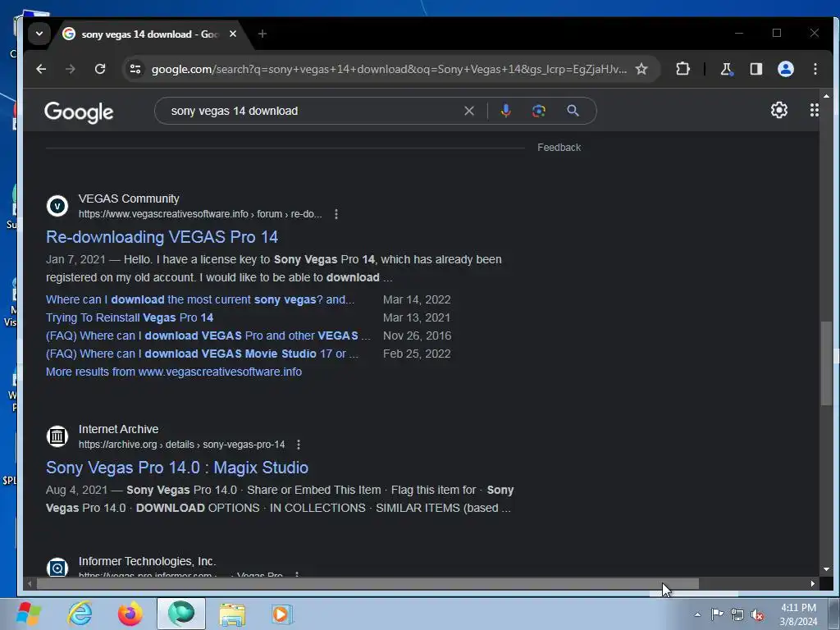Show hidden system tray icons
This screenshot has width=840, height=630.
tap(697, 614)
